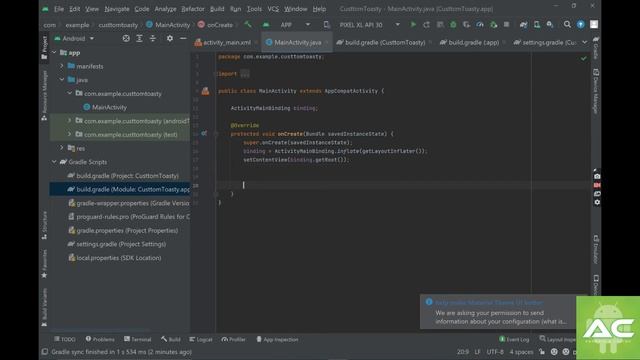This screenshot has width=640, height=360.
Task: Toggle the Project tool window button
Action: 44,48
